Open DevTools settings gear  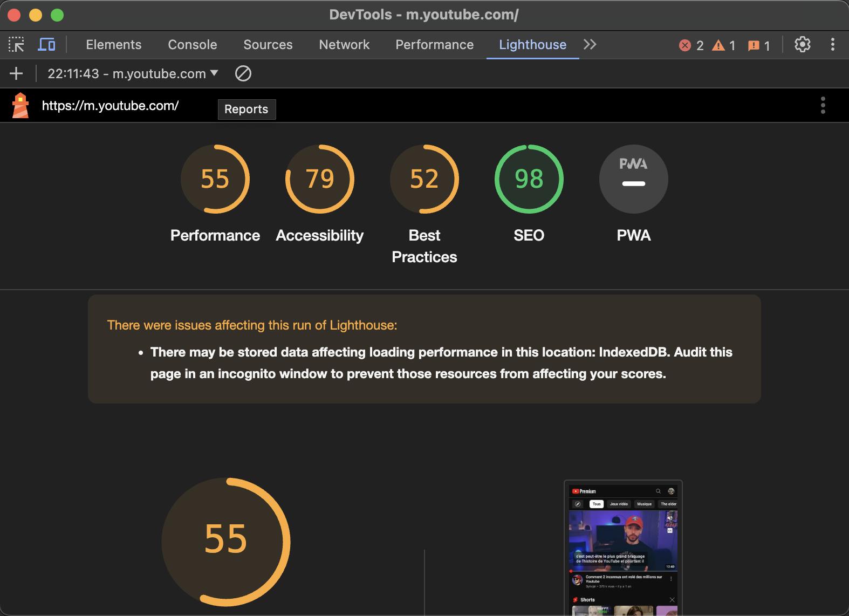[803, 45]
